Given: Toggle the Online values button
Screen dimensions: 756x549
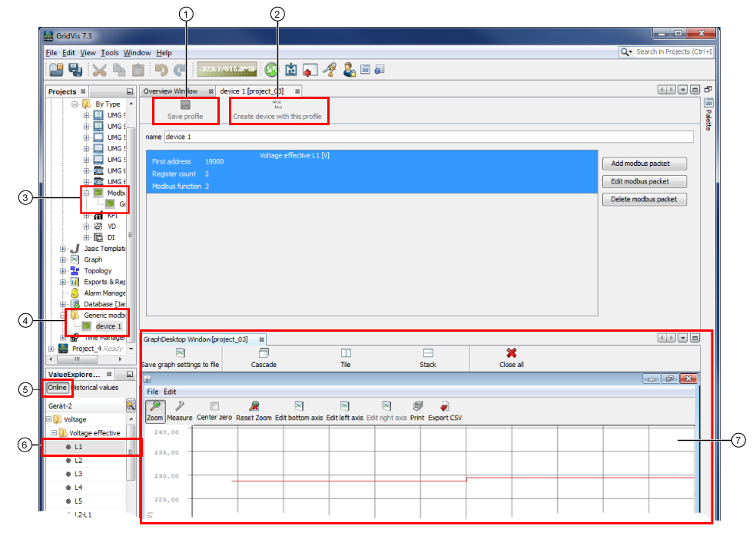Looking at the screenshot, I should 58,387.
